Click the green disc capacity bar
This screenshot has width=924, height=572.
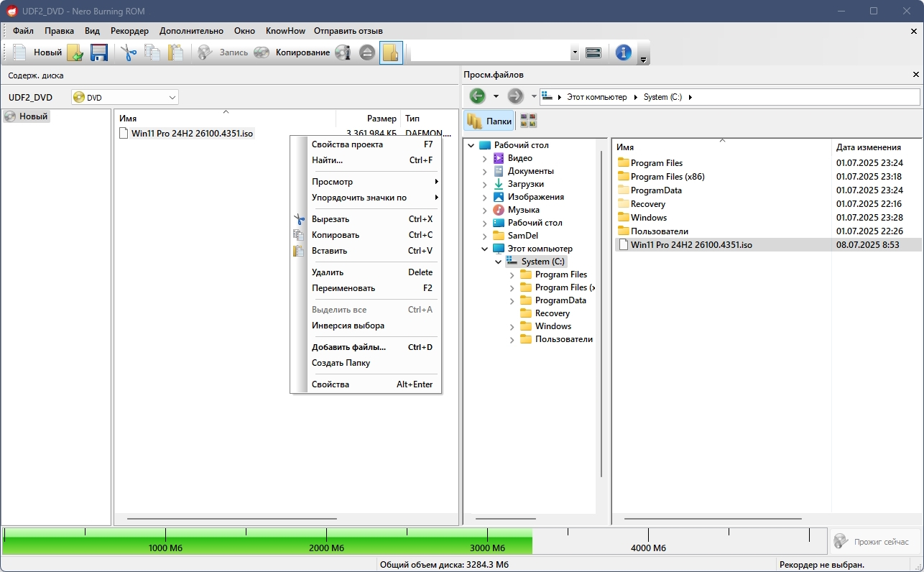pyautogui.click(x=267, y=541)
